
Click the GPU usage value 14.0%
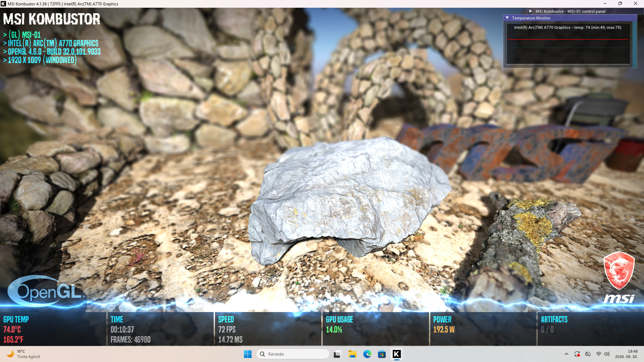click(x=334, y=329)
